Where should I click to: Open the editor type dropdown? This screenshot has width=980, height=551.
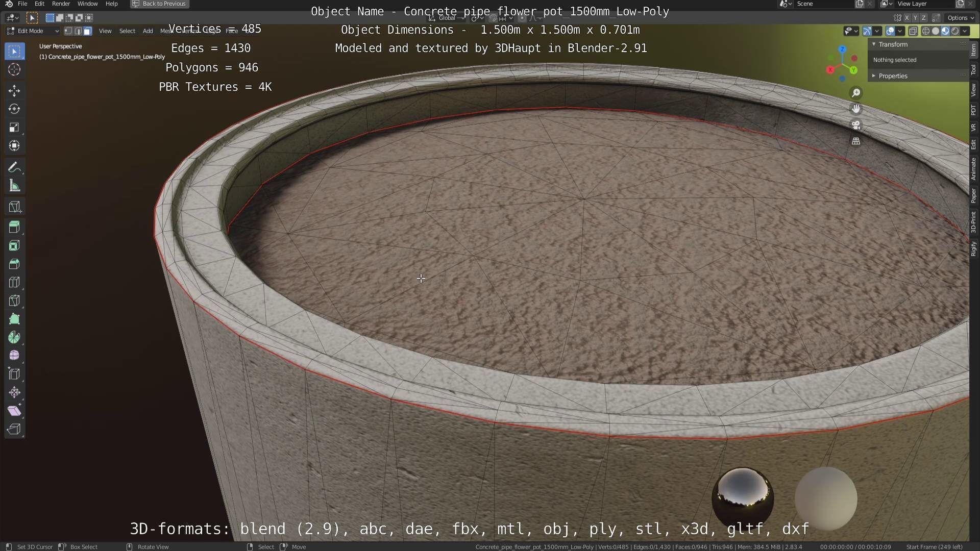[12, 18]
